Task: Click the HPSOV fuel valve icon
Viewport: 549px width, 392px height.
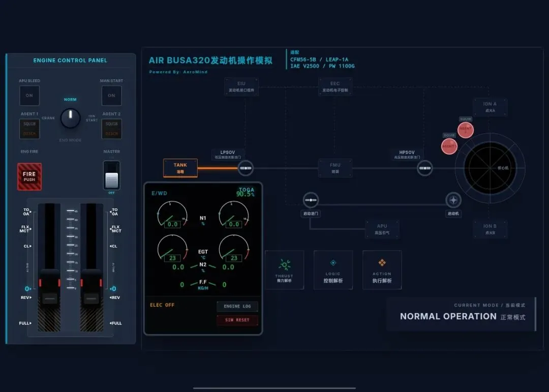Action: point(424,168)
